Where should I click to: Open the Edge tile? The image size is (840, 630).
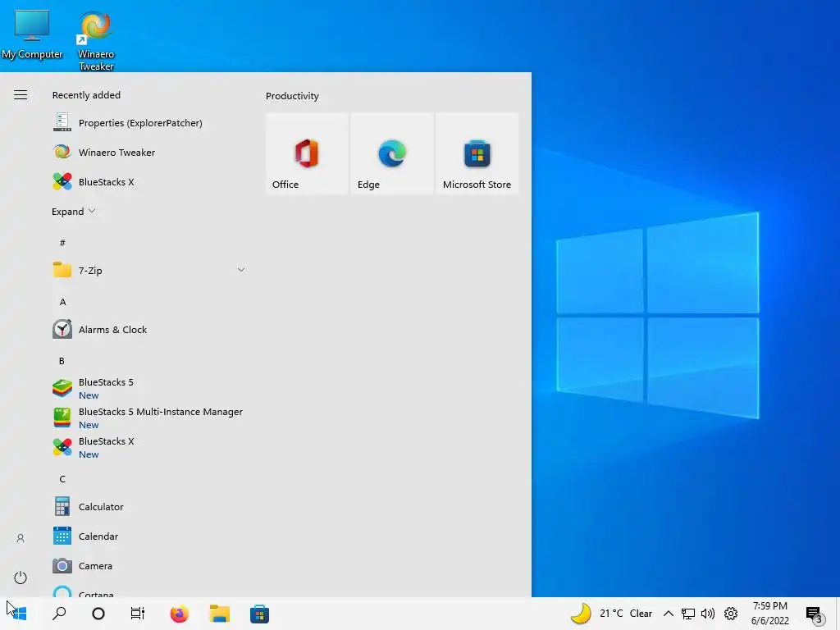coord(391,153)
